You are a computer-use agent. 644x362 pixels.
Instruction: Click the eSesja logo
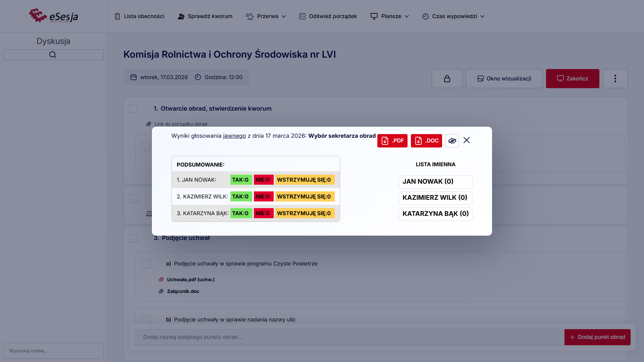54,16
